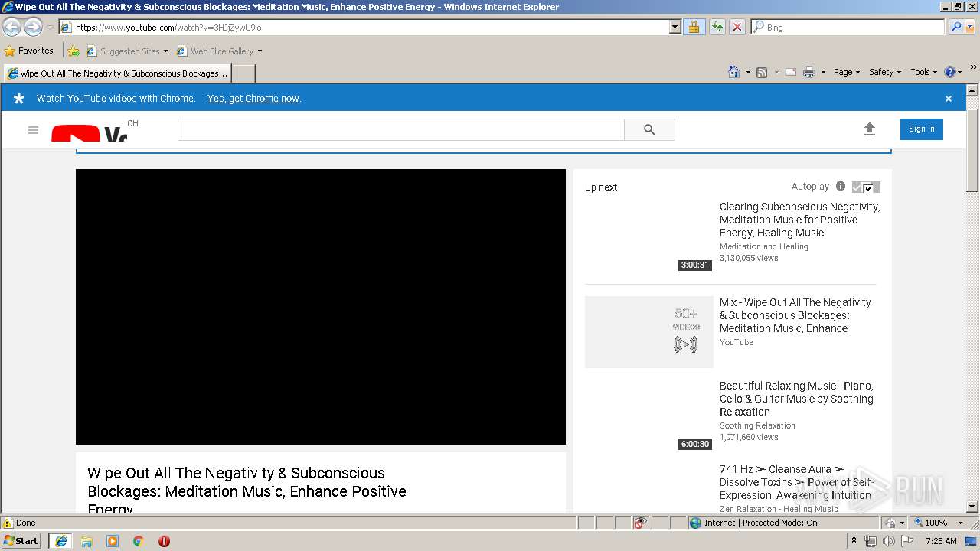Open the Chrome taskbar icon
980x551 pixels.
coord(139,541)
